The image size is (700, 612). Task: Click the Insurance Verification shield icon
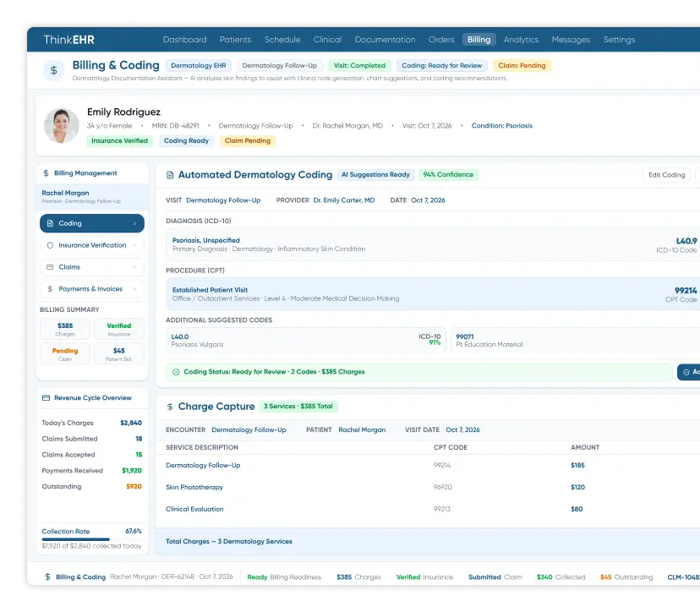(x=50, y=245)
